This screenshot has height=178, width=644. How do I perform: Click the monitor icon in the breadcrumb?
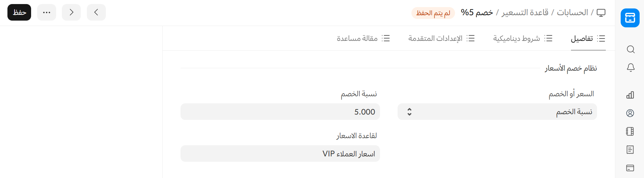(601, 13)
